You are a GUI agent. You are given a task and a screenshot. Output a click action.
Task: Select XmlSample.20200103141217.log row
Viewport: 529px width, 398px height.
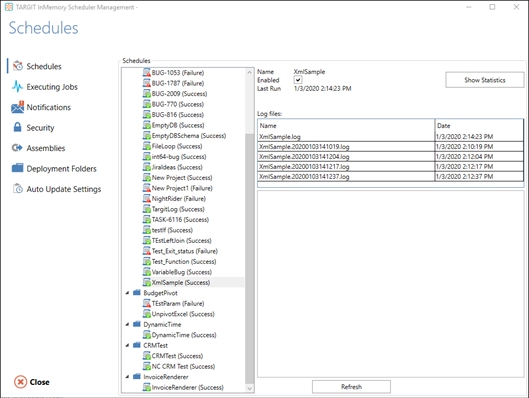pos(390,166)
